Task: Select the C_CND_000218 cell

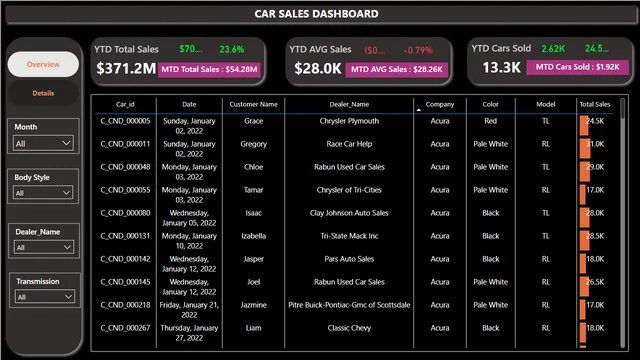Action: coord(125,305)
